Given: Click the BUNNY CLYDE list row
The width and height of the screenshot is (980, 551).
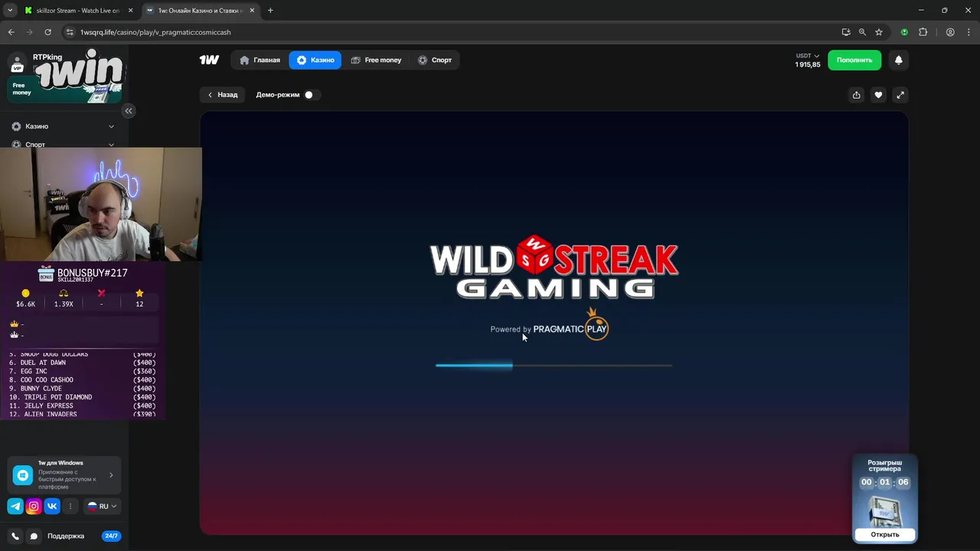Looking at the screenshot, I should click(83, 389).
